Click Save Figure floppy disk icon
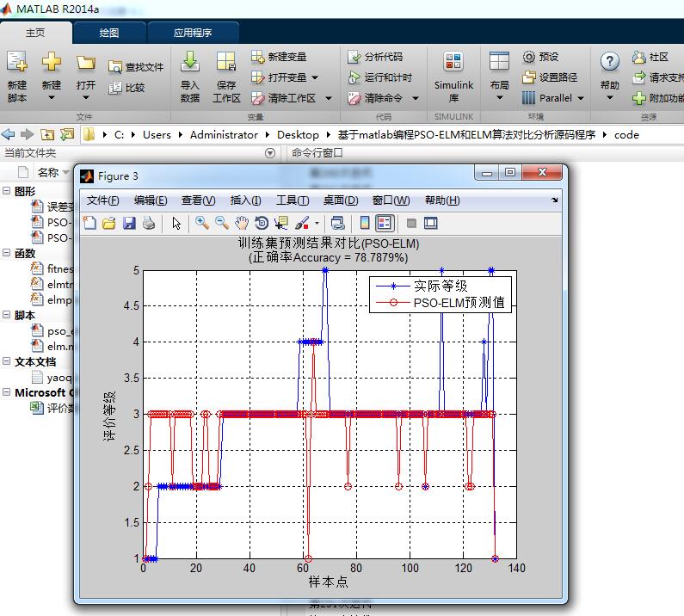Image resolution: width=684 pixels, height=616 pixels. [129, 223]
